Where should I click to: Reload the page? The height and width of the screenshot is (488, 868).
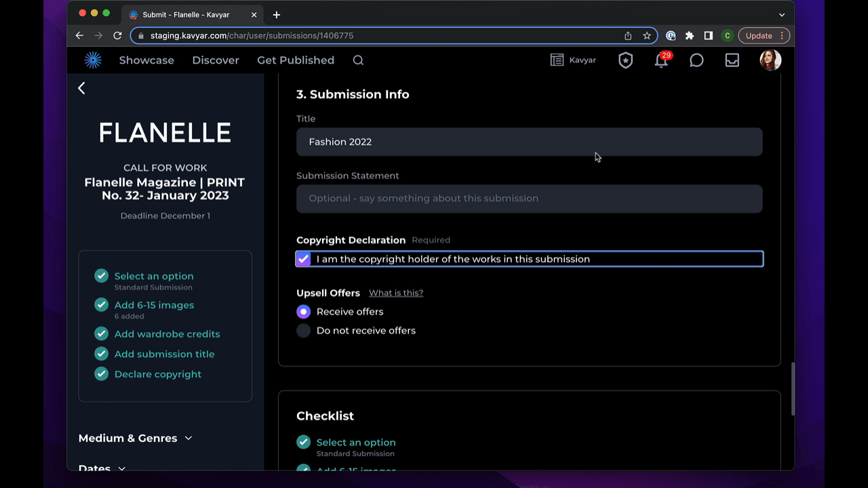117,35
